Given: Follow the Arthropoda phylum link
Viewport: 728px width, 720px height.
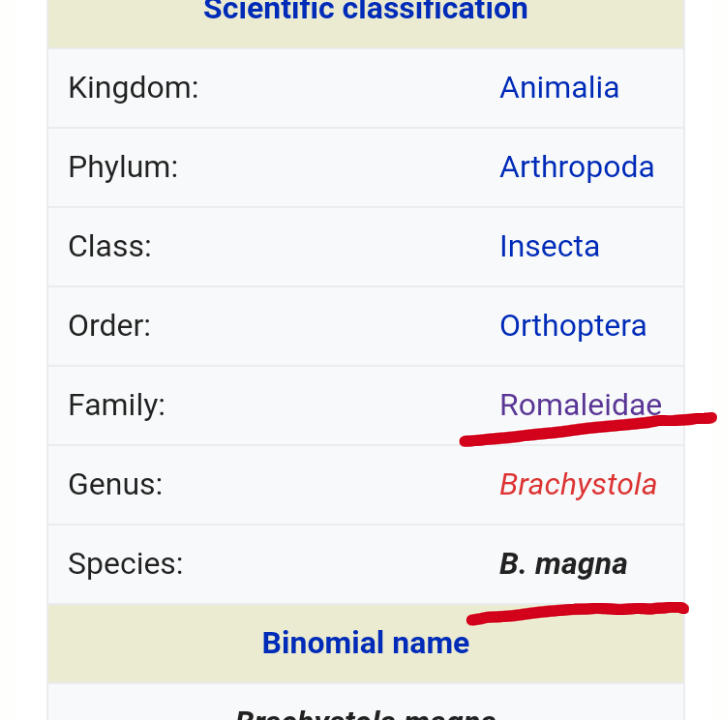Looking at the screenshot, I should 576,167.
